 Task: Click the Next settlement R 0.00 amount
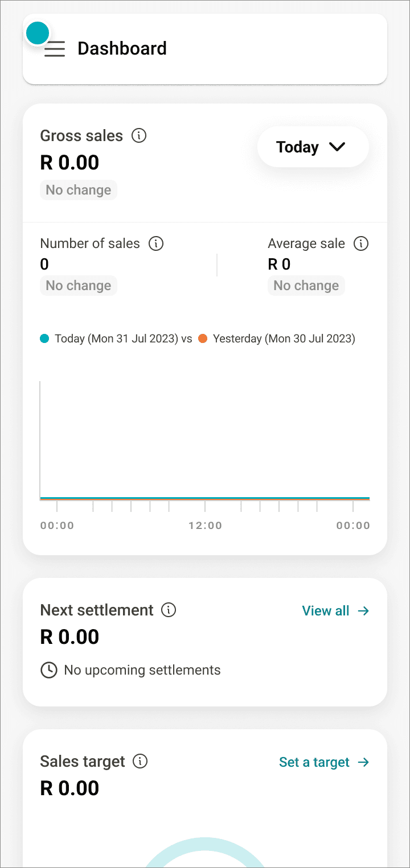[69, 637]
